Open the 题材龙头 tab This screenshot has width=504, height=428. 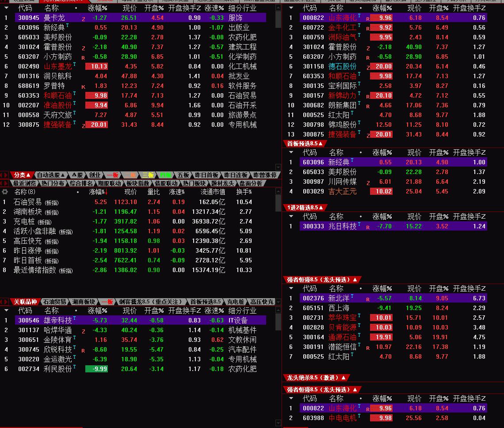pos(222,183)
